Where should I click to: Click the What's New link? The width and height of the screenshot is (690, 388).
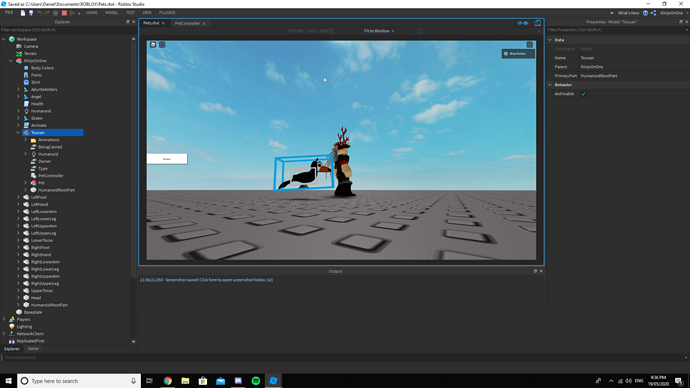pos(628,13)
